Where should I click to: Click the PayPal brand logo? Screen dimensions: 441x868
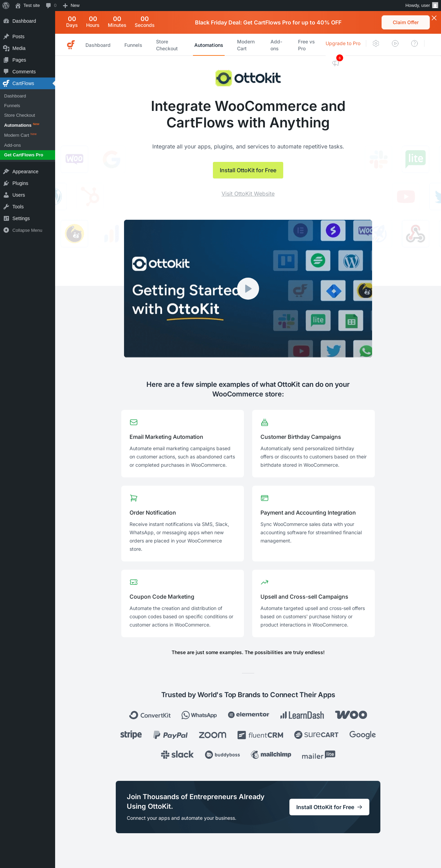click(x=171, y=735)
